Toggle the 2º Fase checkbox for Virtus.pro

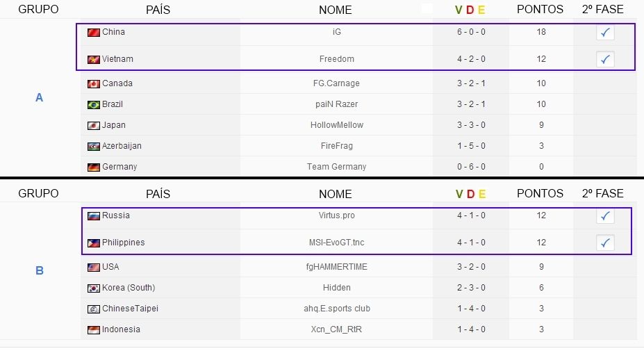(x=605, y=215)
